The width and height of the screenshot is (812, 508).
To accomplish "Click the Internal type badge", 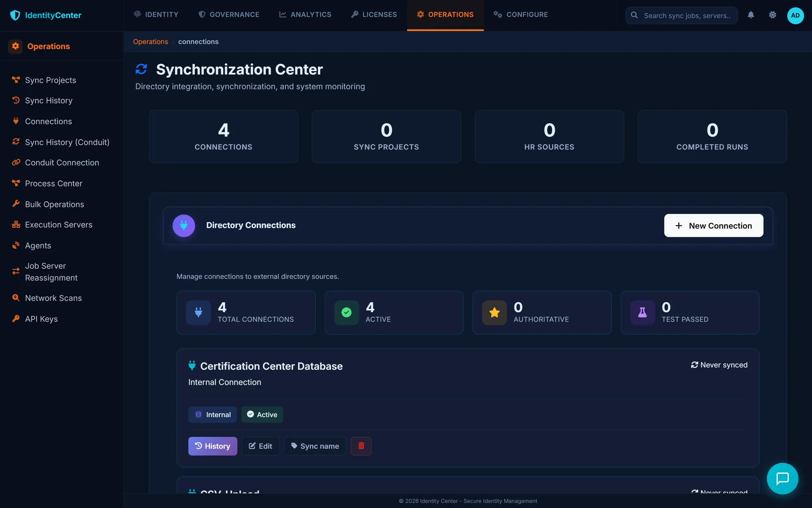I will pos(213,415).
